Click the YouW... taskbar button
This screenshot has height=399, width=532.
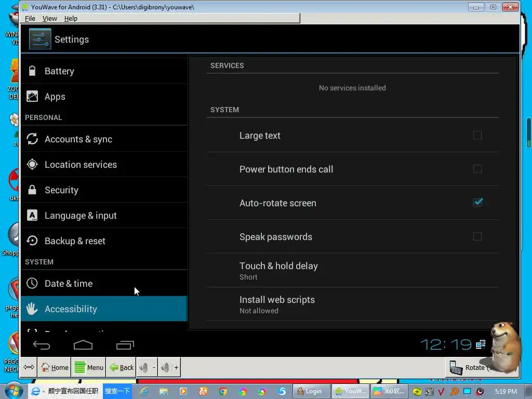point(351,391)
